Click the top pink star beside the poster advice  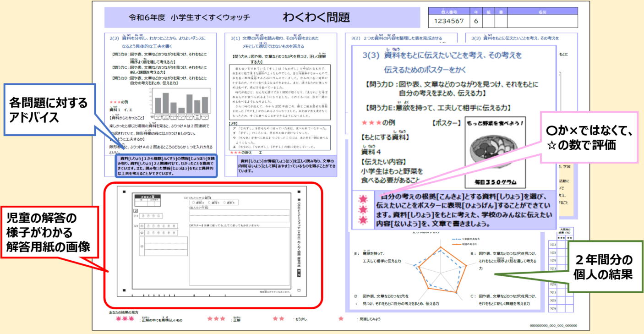click(363, 199)
